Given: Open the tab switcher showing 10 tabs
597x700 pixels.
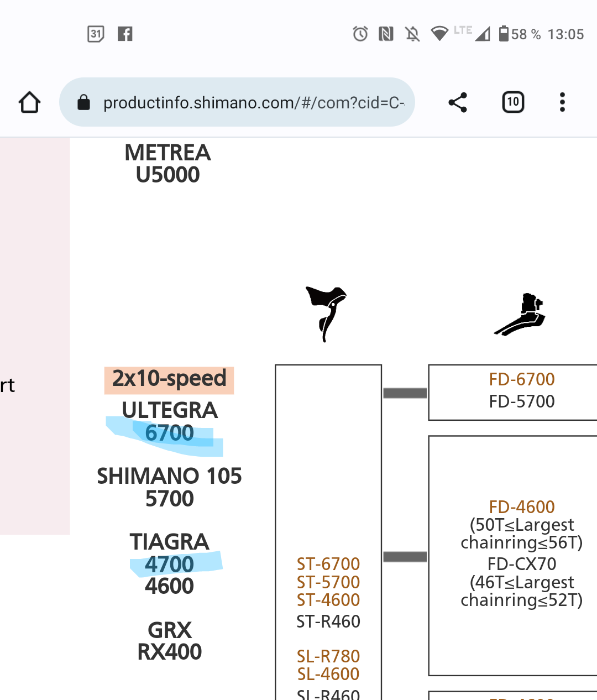Looking at the screenshot, I should tap(513, 102).
